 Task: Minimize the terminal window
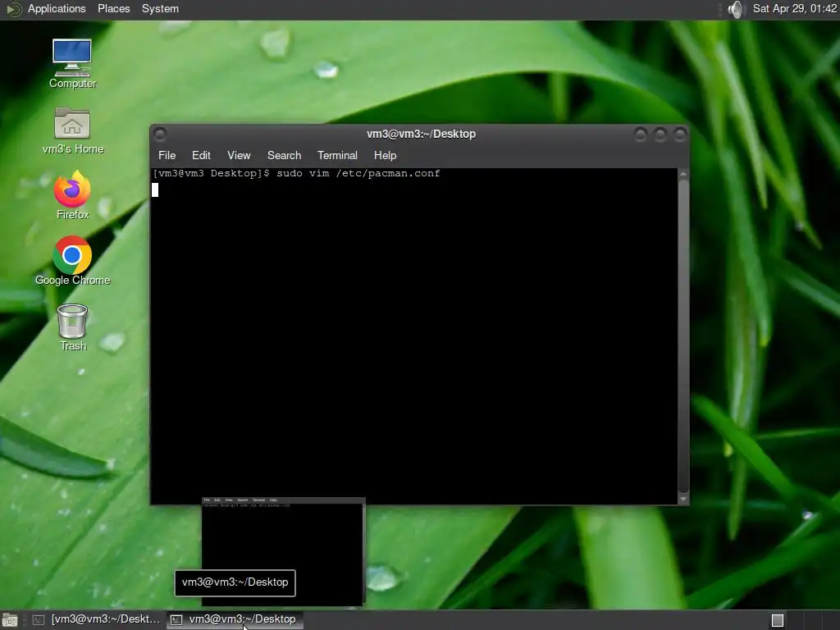pyautogui.click(x=640, y=134)
